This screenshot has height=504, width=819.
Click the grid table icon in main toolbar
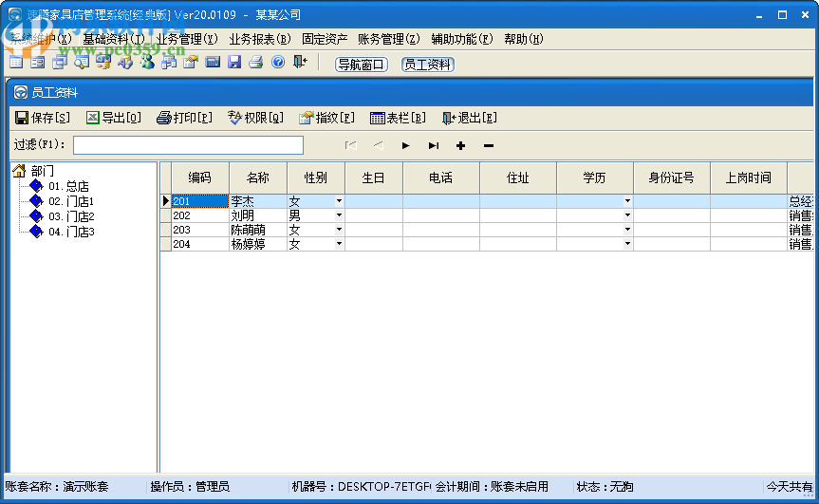point(16,63)
